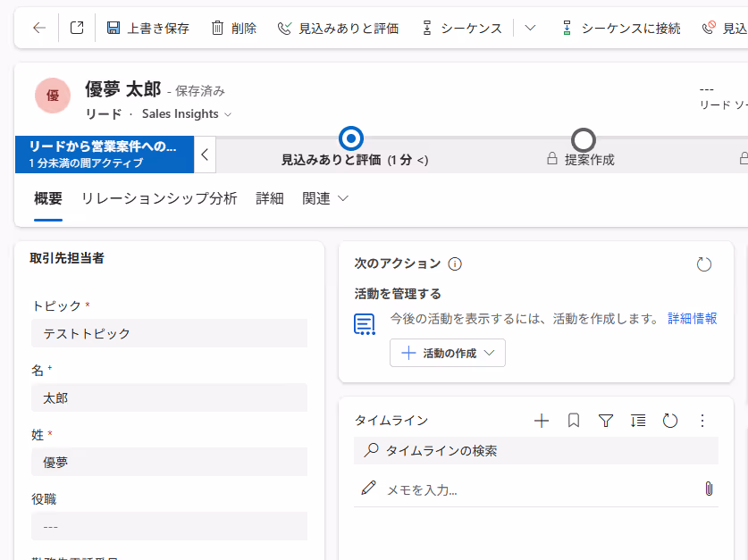
Task: Click the 提案作成 lock icon
Action: tap(552, 159)
